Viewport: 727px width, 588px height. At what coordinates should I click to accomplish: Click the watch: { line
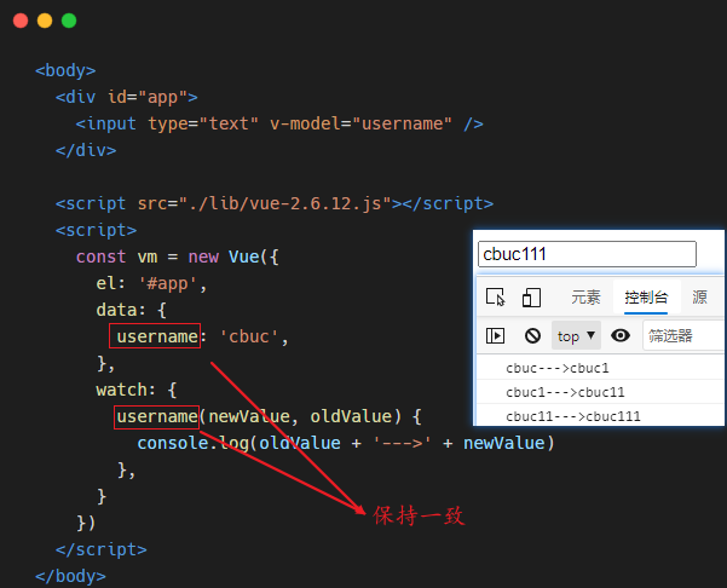coord(136,390)
